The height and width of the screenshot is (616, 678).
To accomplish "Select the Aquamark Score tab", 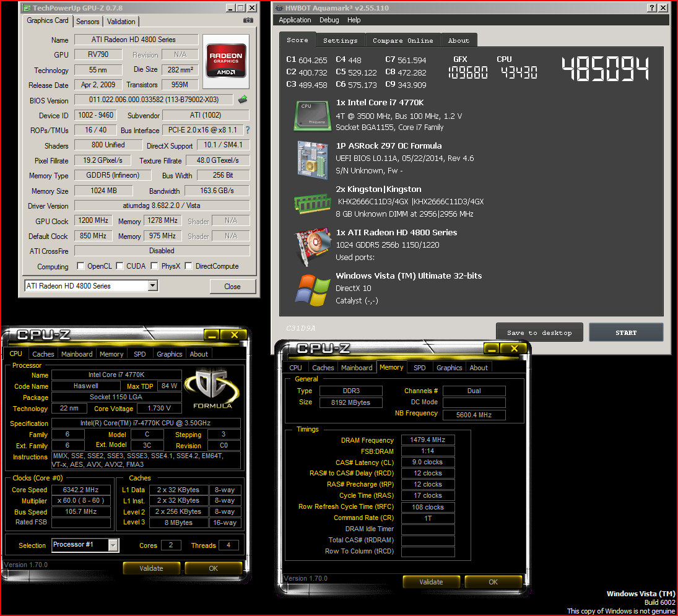I will [297, 40].
